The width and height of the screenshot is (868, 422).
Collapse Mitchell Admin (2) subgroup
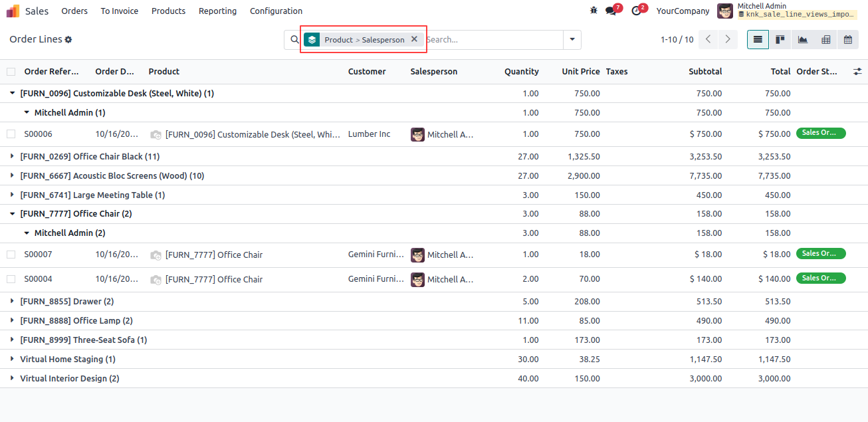(x=27, y=233)
